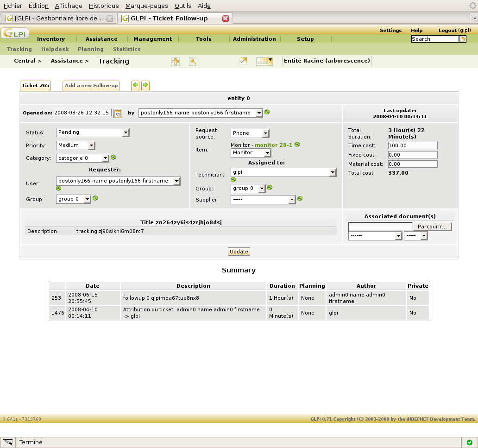
Task: Open the Category dropdown showing categorie 0
Action: [x=82, y=158]
